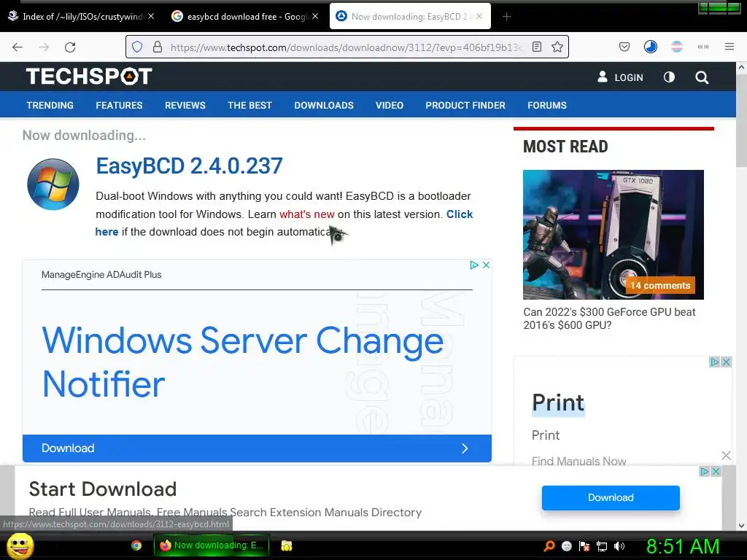Switch to the easybcd download free Google tab
This screenshot has height=560, width=747.
245,17
